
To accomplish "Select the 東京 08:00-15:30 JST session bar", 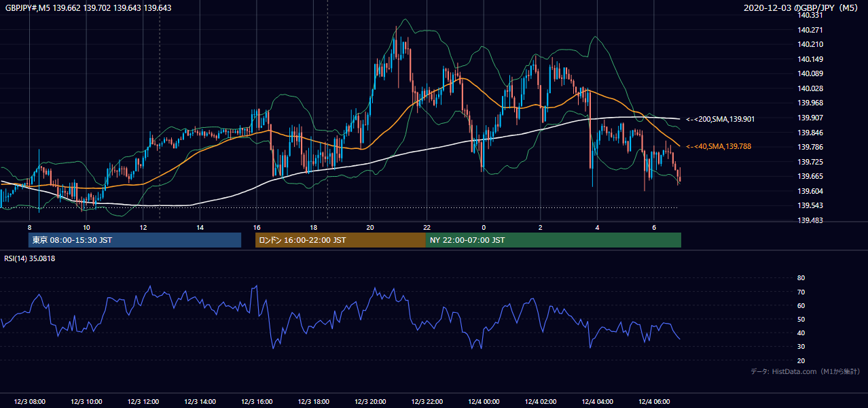I will pyautogui.click(x=134, y=240).
